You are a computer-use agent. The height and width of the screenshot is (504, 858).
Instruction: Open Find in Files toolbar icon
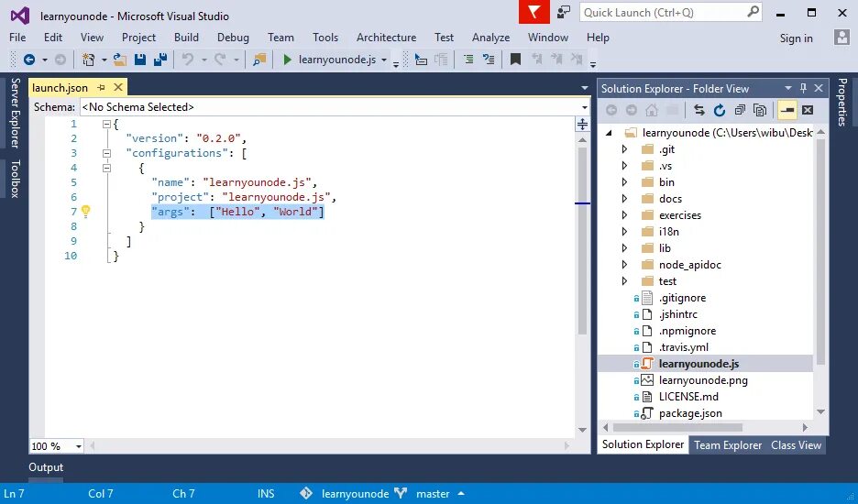tap(259, 60)
